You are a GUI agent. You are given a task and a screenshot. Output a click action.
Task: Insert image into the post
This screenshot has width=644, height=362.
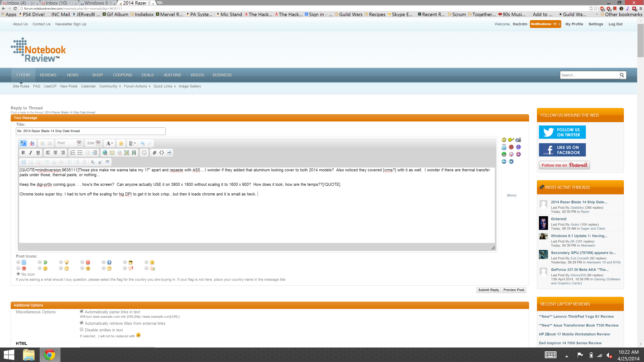pyautogui.click(x=127, y=153)
